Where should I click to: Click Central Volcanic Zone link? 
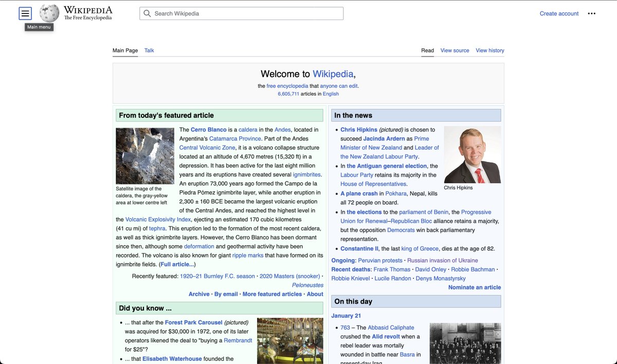tap(207, 148)
